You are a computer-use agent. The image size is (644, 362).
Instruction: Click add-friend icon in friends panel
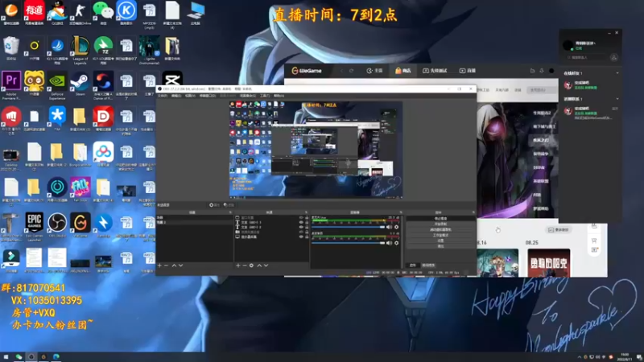pos(613,57)
